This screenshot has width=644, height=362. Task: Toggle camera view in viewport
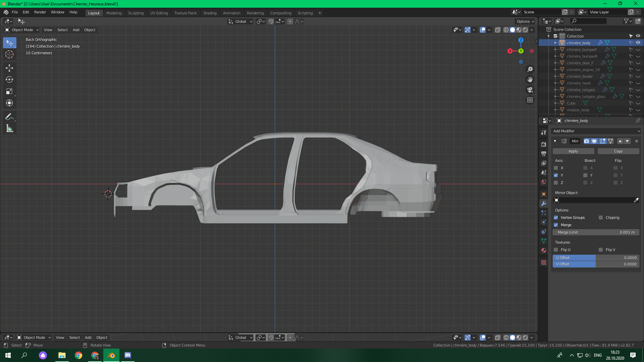530,90
